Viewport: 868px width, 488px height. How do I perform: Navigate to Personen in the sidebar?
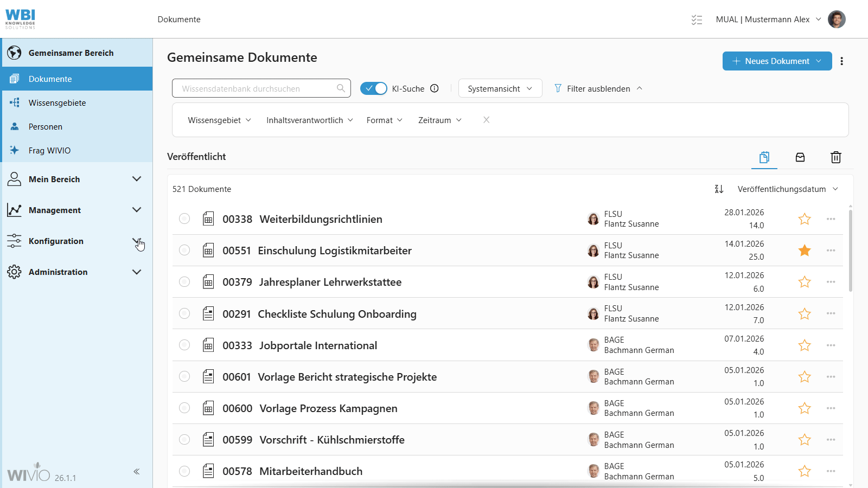[x=46, y=126]
